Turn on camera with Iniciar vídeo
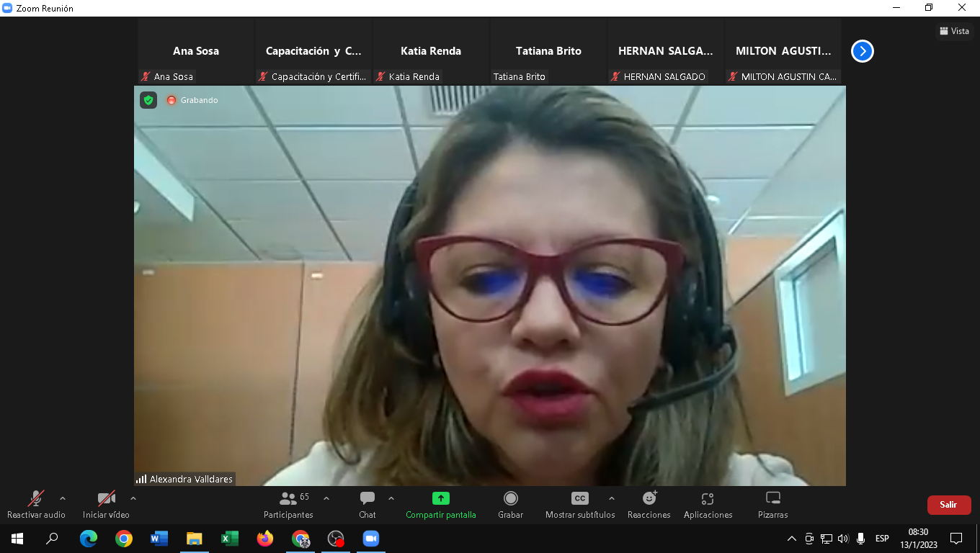Image resolution: width=980 pixels, height=553 pixels. click(x=106, y=504)
